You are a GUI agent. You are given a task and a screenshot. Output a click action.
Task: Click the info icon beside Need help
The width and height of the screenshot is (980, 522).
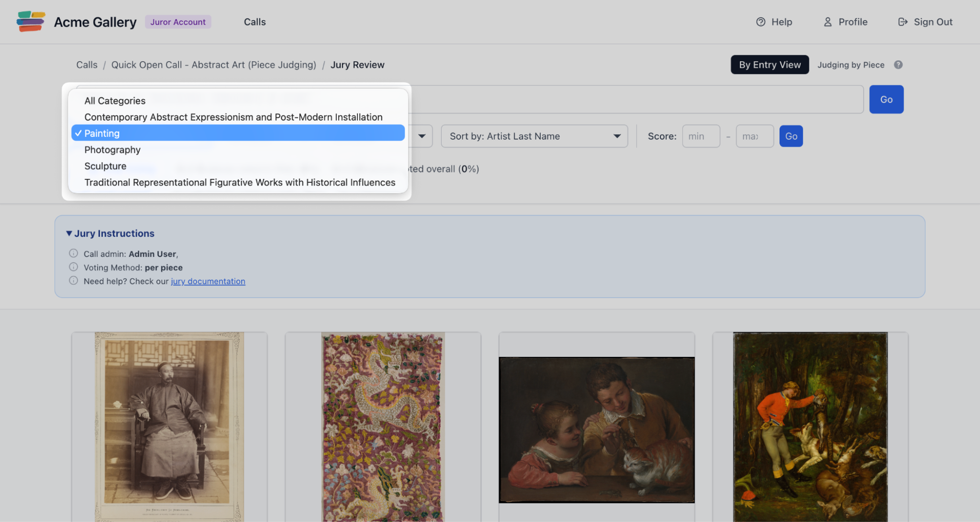(x=74, y=281)
